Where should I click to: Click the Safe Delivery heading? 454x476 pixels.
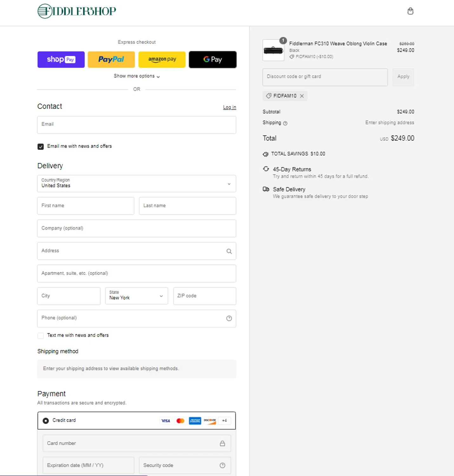(x=289, y=189)
